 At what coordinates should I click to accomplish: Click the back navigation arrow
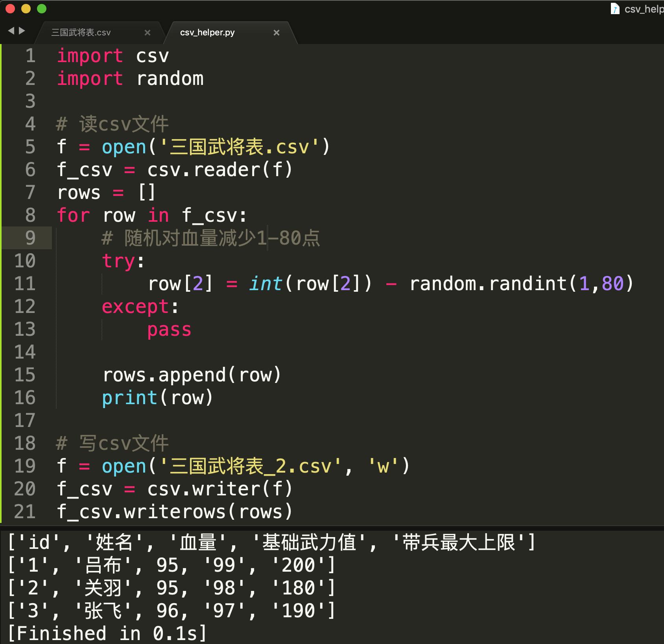click(12, 30)
